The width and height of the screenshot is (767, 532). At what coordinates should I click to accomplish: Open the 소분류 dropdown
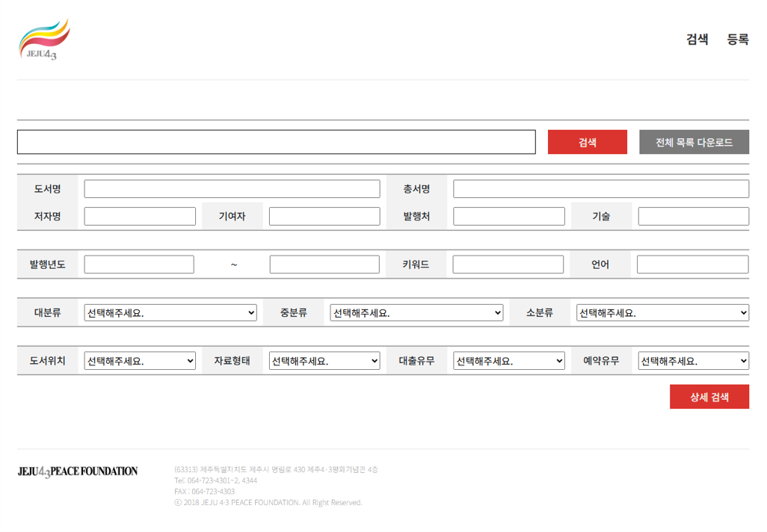click(662, 313)
